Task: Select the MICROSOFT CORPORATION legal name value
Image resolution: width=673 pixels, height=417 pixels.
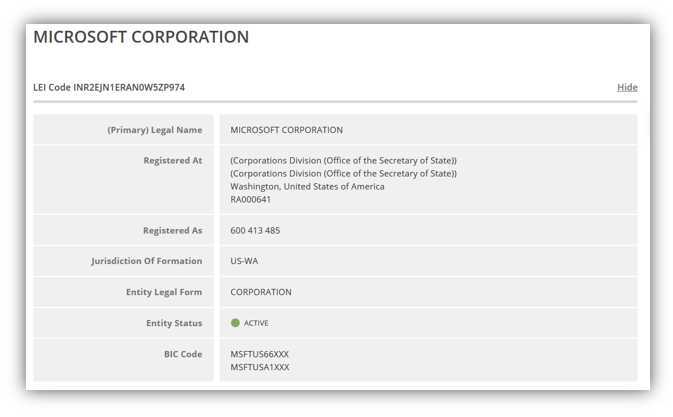Action: pos(287,130)
